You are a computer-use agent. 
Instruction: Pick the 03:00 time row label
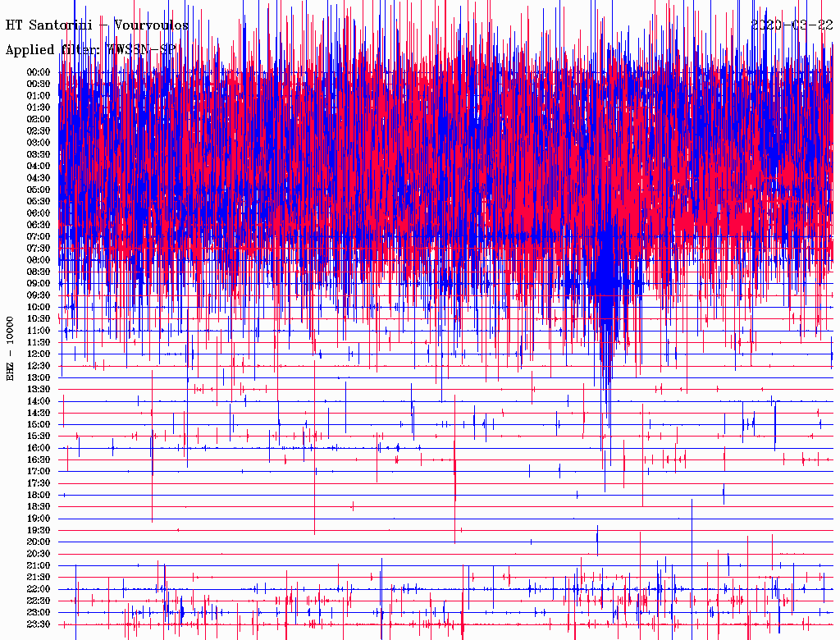click(39, 143)
